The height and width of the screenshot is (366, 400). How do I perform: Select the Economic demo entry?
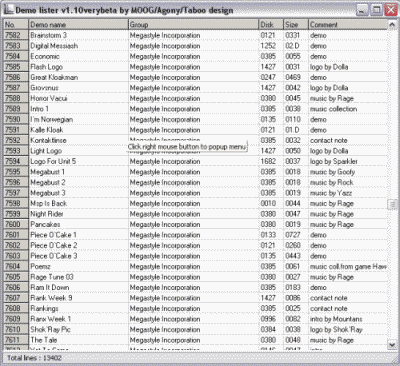(x=45, y=56)
